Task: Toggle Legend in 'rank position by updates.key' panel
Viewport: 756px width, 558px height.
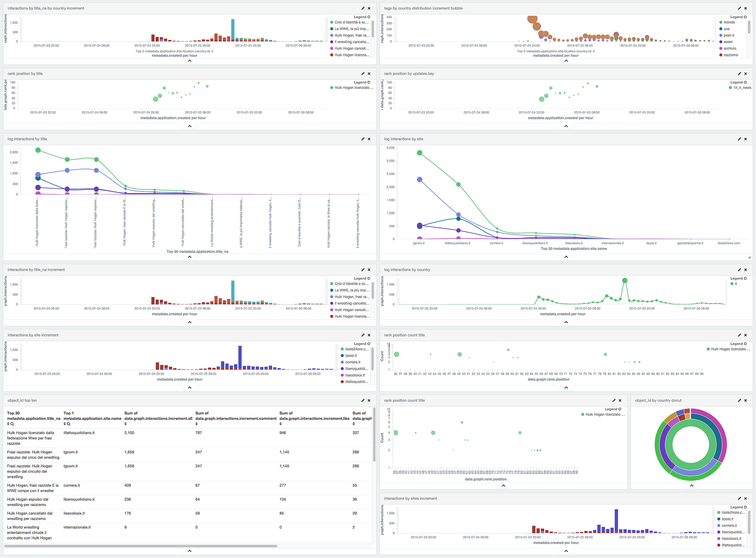Action: pos(739,82)
